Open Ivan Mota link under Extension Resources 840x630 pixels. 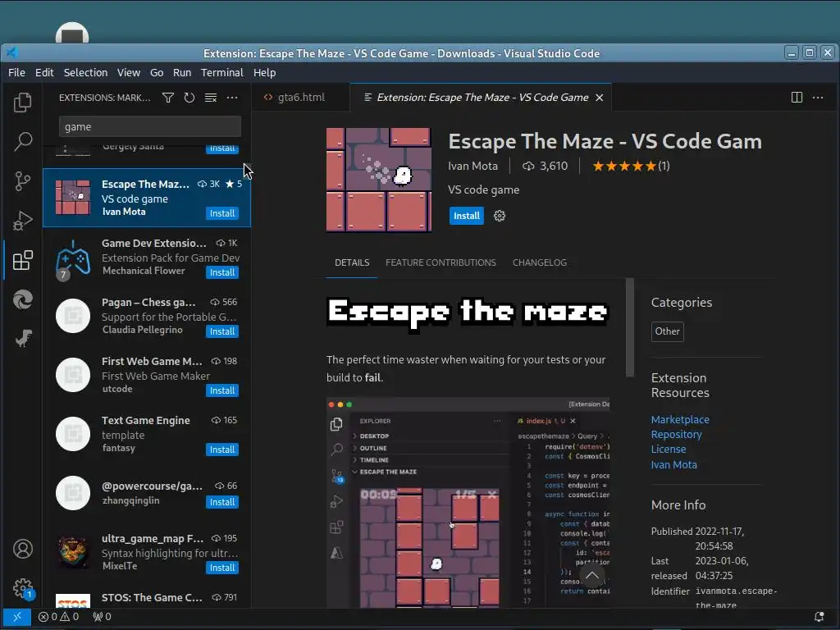pyautogui.click(x=674, y=464)
